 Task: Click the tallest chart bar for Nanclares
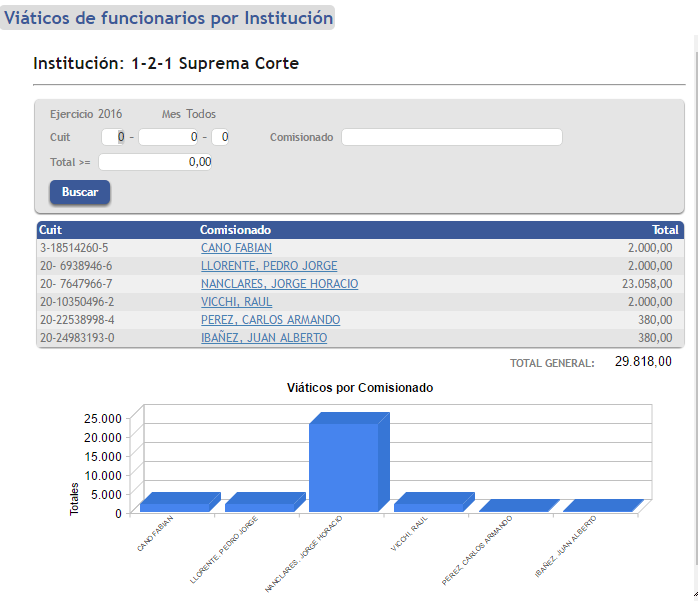click(344, 466)
